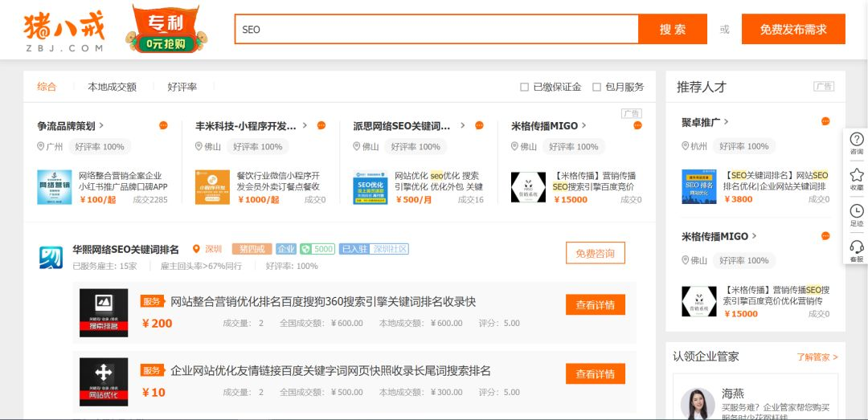Open the 专利 0元抢购 promotional banner

tap(166, 30)
